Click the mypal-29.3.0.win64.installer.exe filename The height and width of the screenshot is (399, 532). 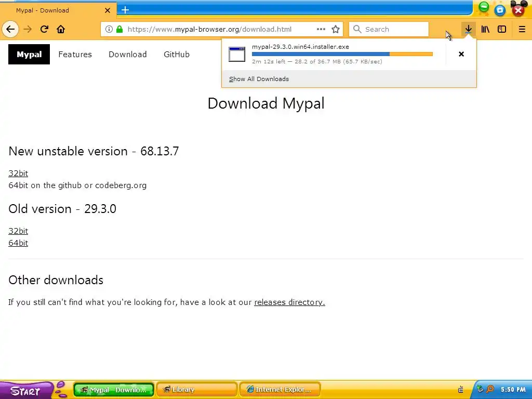(x=300, y=47)
